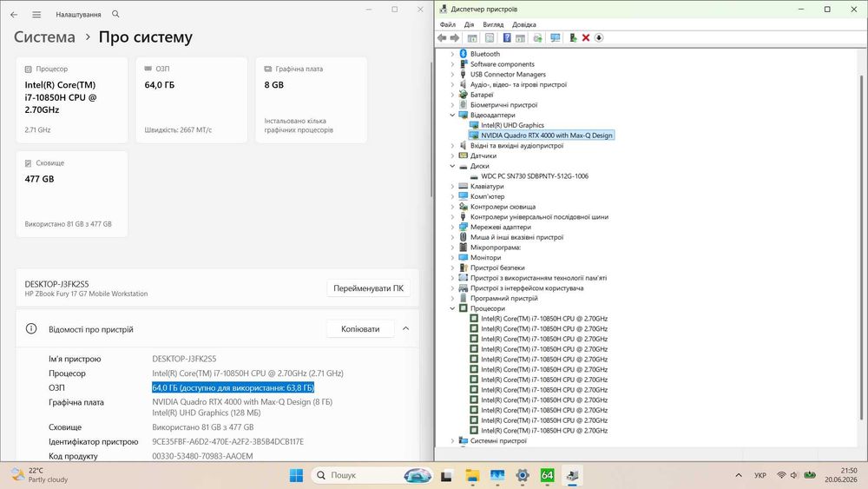Open File Explorer from taskbar
The image size is (868, 489).
[472, 475]
